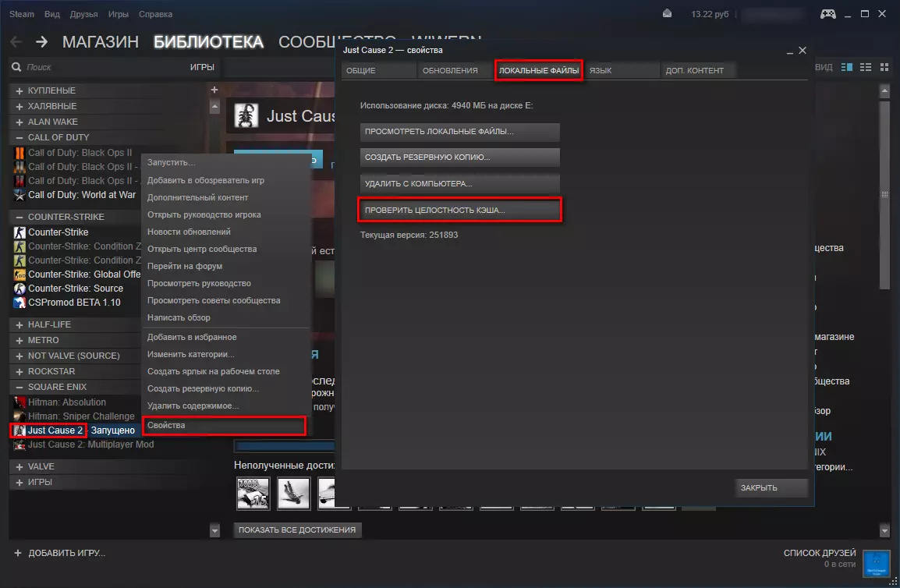The height and width of the screenshot is (588, 900).
Task: Click the main page scroll-up arrow
Action: tap(884, 90)
